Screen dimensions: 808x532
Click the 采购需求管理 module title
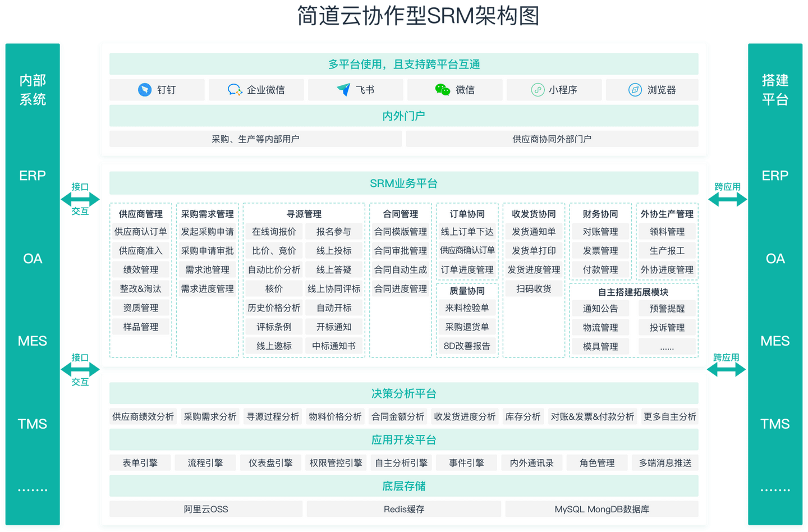pyautogui.click(x=208, y=214)
